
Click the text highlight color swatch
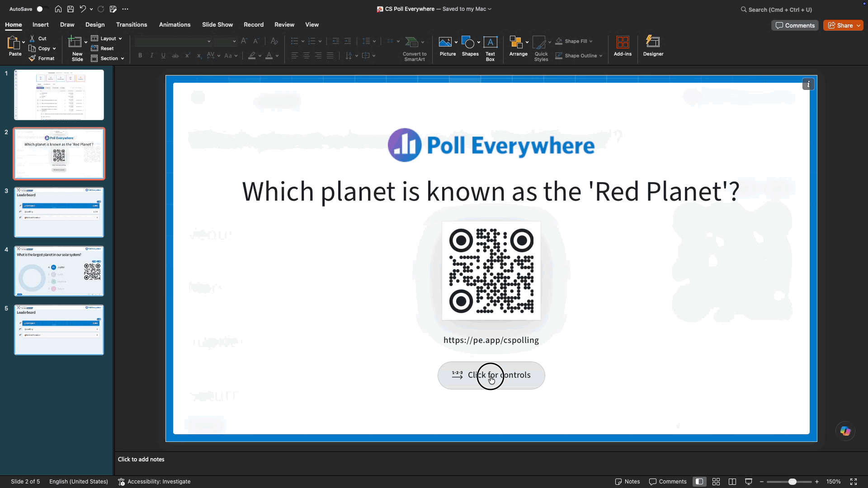pyautogui.click(x=252, y=56)
